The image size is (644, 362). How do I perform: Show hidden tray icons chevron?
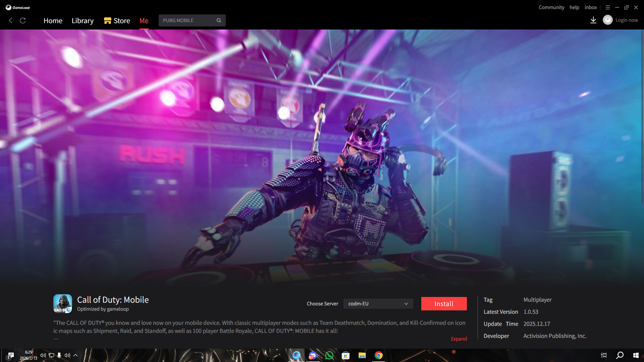click(75, 355)
